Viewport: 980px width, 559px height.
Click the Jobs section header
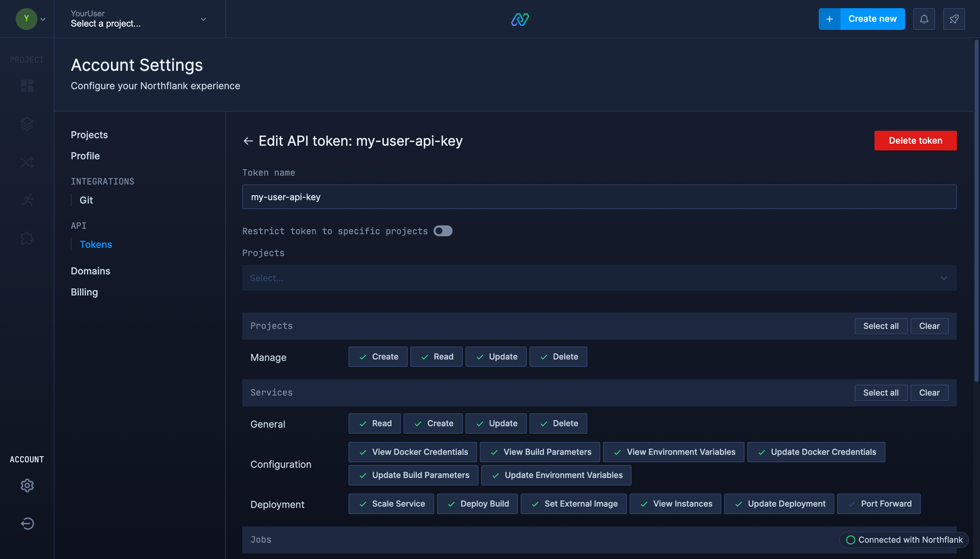(599, 539)
